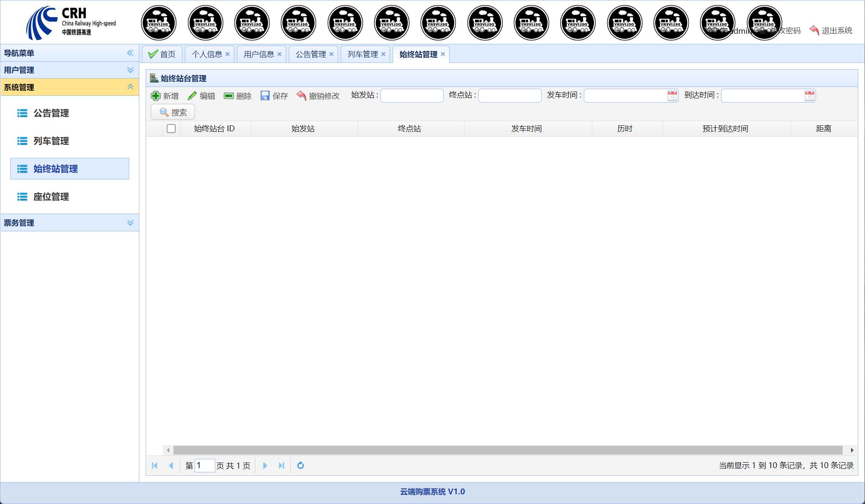Click the 删除 delete icon

[x=229, y=96]
